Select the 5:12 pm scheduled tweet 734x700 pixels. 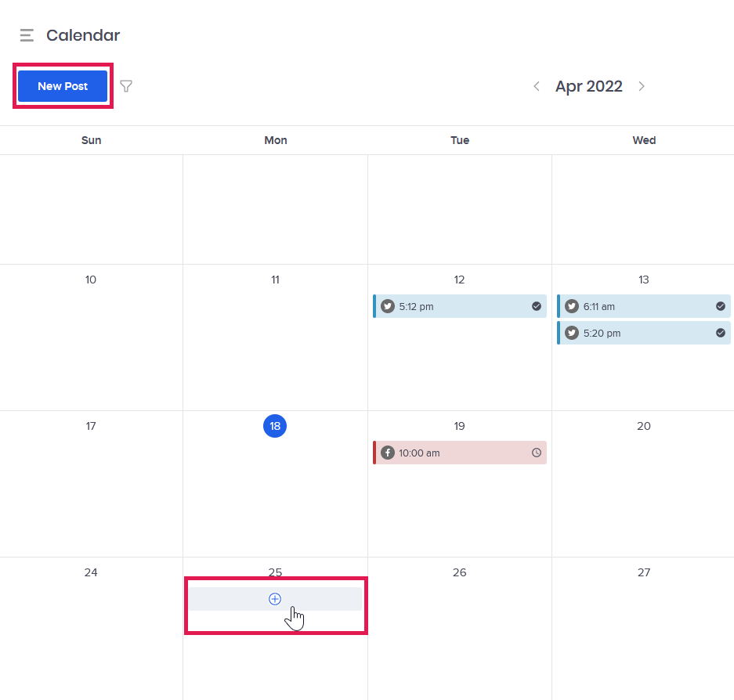point(459,306)
